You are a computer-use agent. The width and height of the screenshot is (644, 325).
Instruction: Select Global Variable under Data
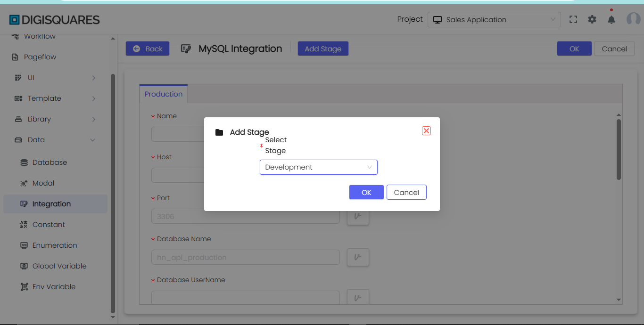(x=59, y=266)
